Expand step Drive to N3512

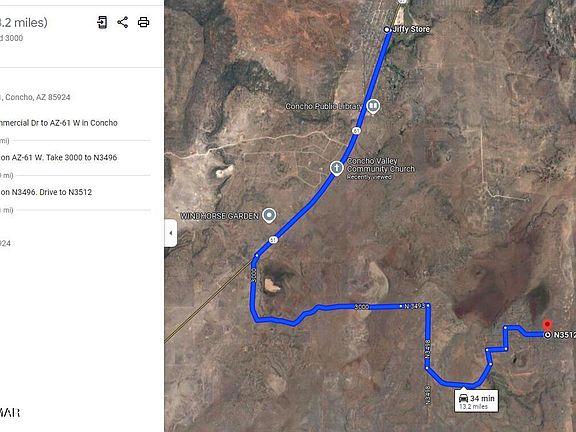click(x=46, y=192)
